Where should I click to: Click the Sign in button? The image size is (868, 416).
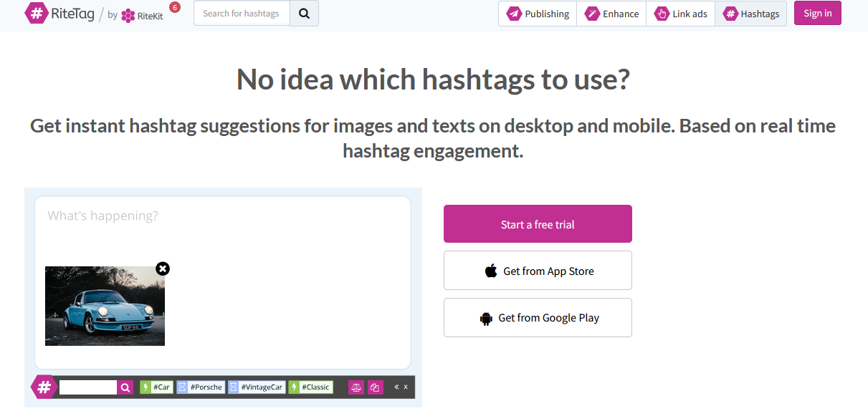(x=817, y=14)
